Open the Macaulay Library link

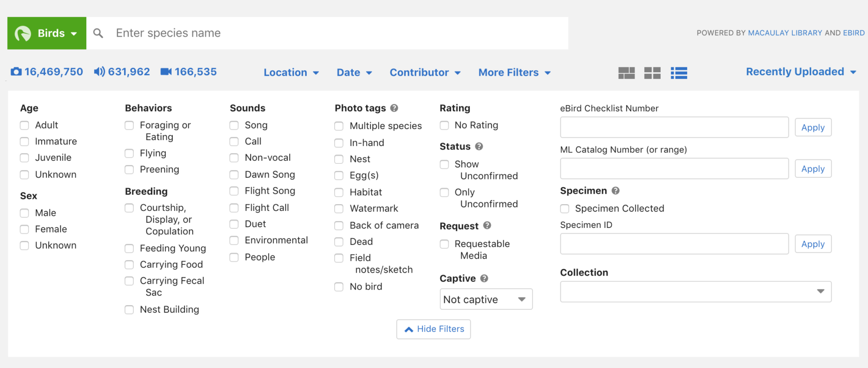(785, 33)
